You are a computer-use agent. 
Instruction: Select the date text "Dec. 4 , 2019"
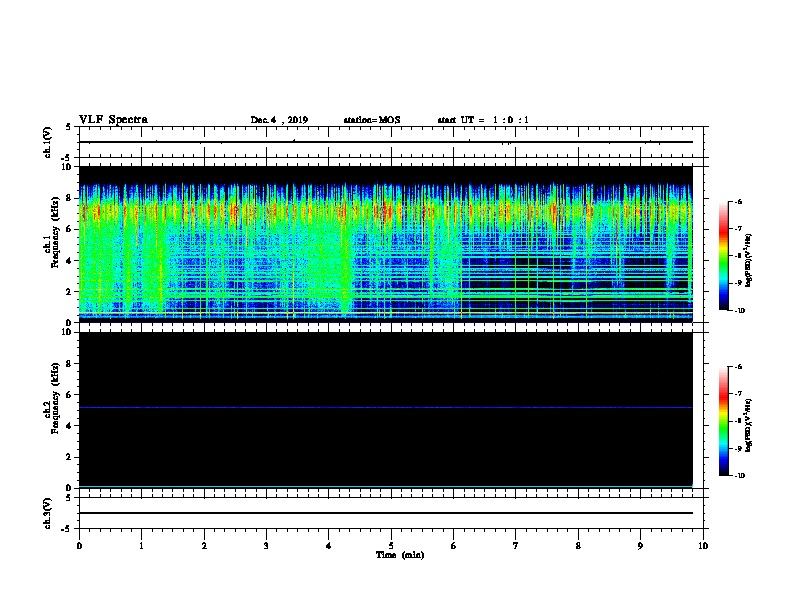click(x=279, y=120)
